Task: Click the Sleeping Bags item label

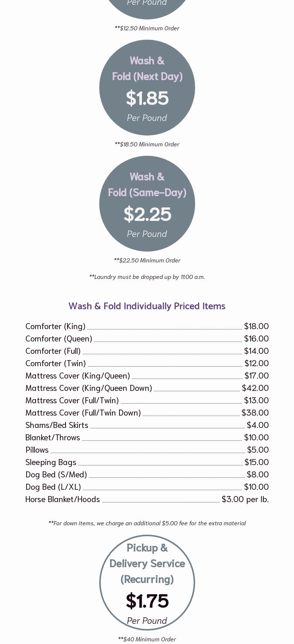Action: [51, 462]
